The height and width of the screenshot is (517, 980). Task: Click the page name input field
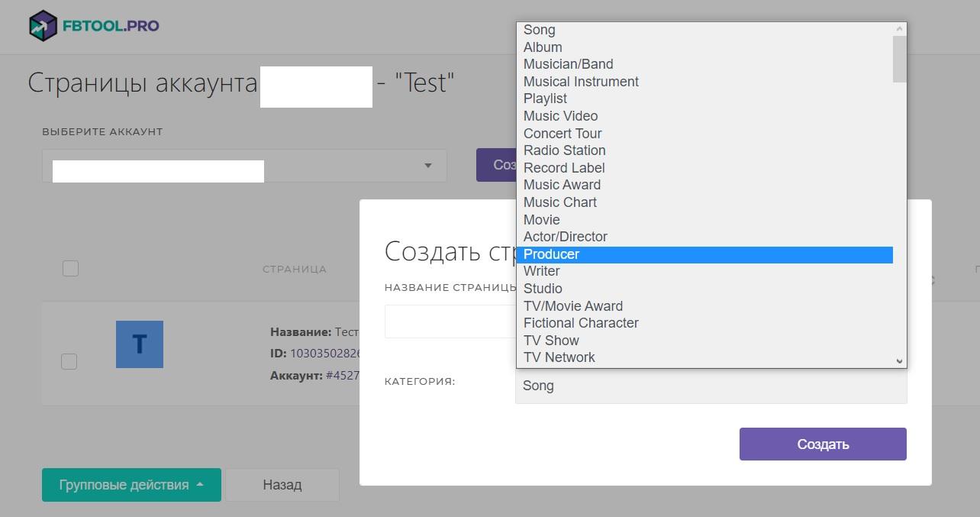pyautogui.click(x=450, y=322)
